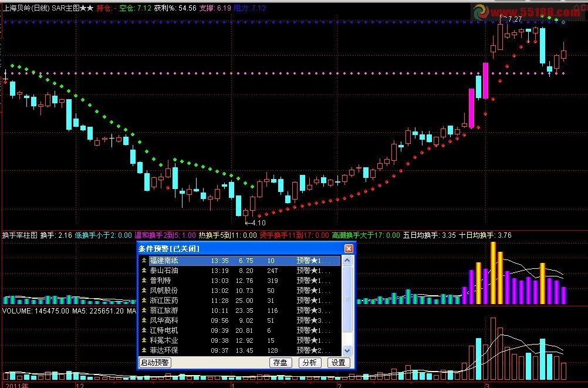Click the alert list scroll down arrow
Viewport: 588px width, 388px height.
click(x=347, y=351)
